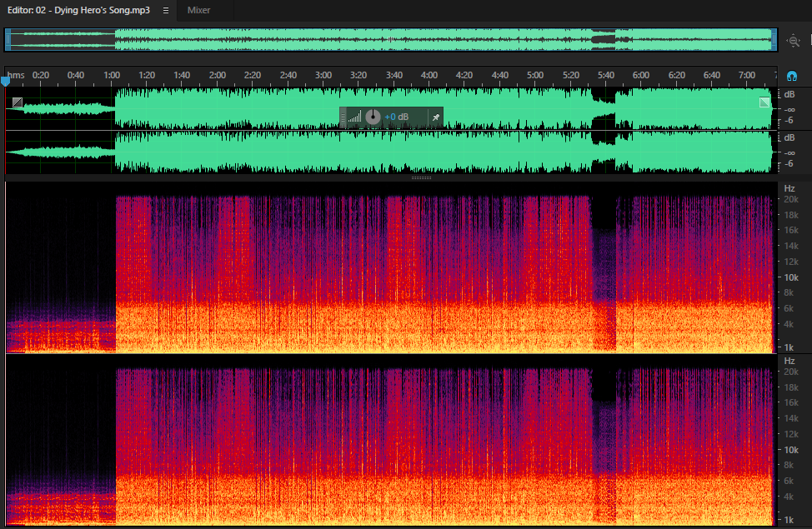Click the dotted divider handle above the spectrogram
The image size is (812, 529).
pyautogui.click(x=421, y=177)
